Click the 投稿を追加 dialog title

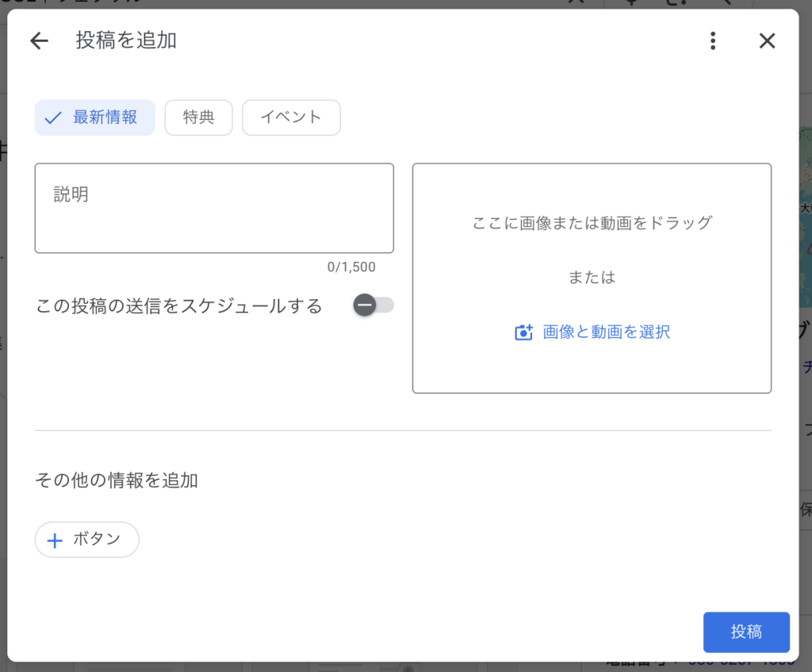point(126,40)
